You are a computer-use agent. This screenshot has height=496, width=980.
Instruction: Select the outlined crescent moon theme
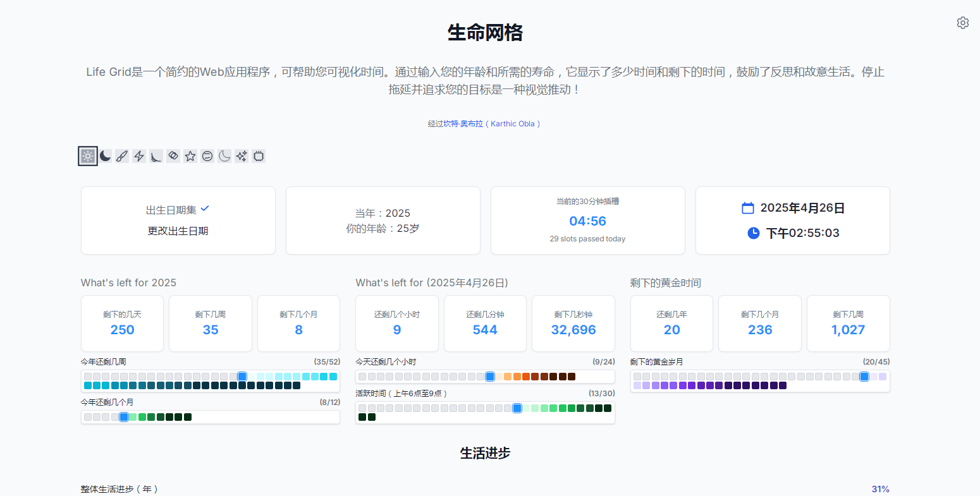[x=224, y=156]
